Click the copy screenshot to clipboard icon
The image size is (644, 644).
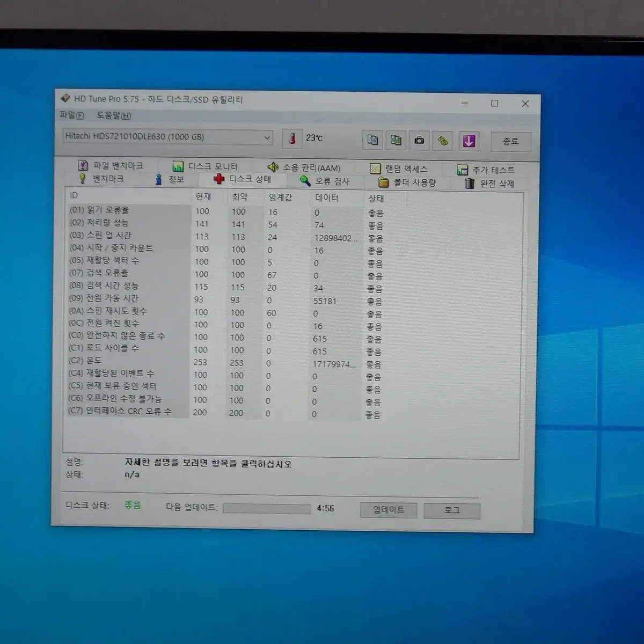pos(396,140)
